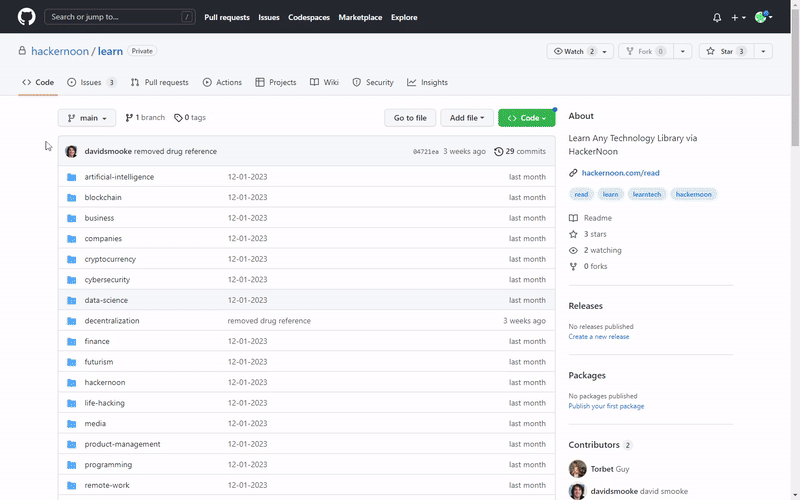The image size is (800, 500).
Task: Click the learntech topic tag
Action: (x=646, y=194)
